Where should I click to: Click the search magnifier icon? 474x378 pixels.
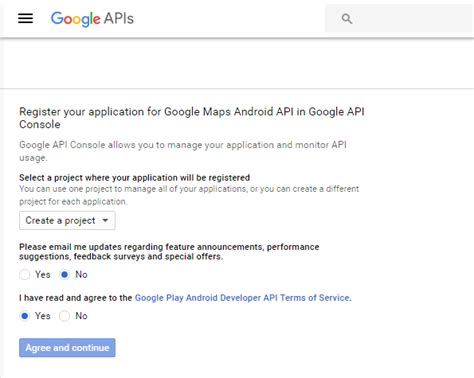click(x=347, y=19)
